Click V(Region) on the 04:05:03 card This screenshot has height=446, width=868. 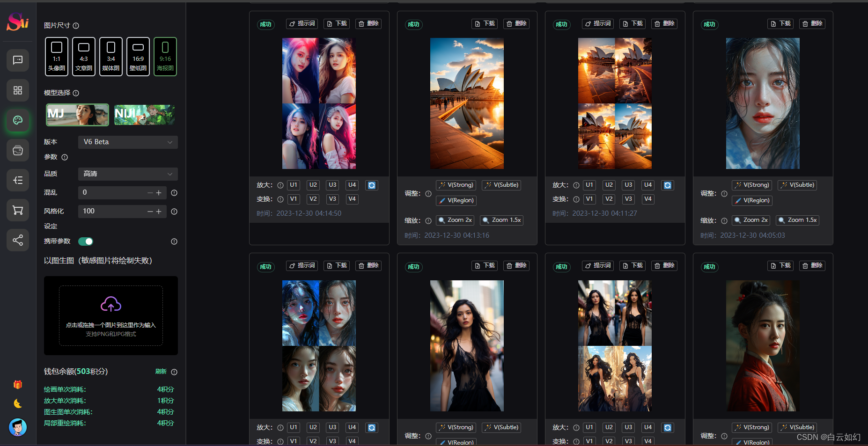pos(752,201)
